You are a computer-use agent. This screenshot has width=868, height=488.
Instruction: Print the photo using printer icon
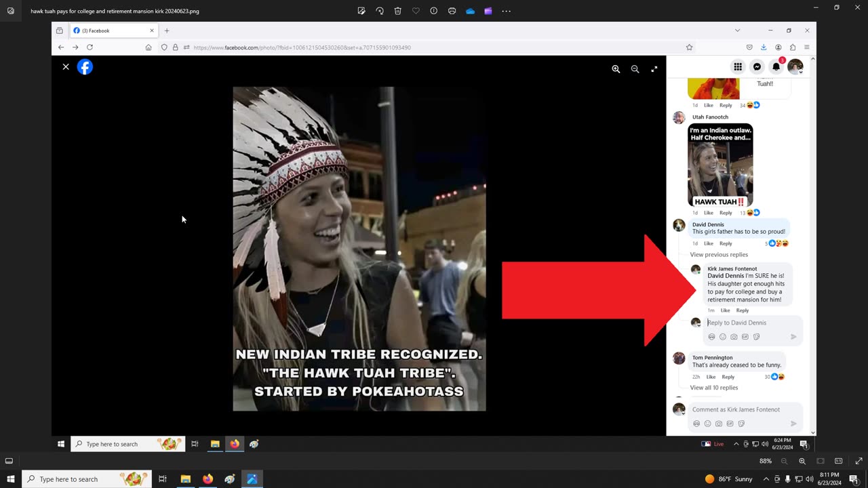(452, 11)
